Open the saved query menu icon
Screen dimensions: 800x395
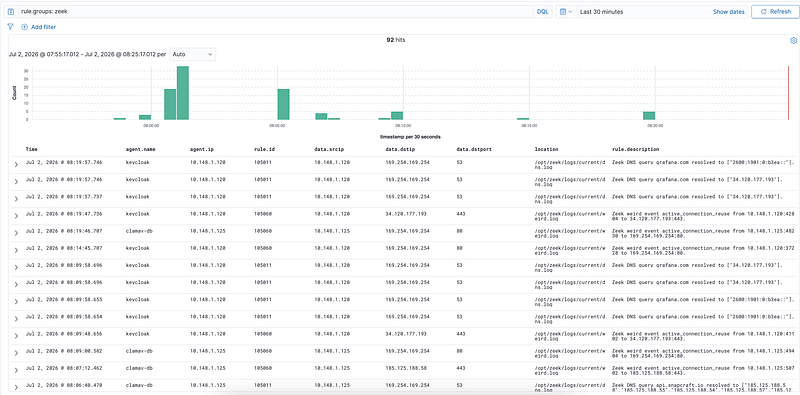(x=11, y=12)
